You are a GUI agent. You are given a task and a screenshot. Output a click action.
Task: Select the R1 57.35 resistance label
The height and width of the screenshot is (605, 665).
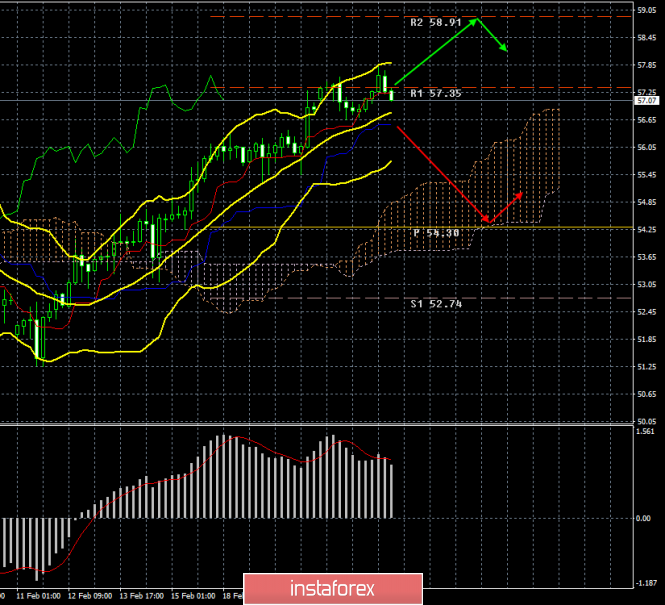[436, 92]
